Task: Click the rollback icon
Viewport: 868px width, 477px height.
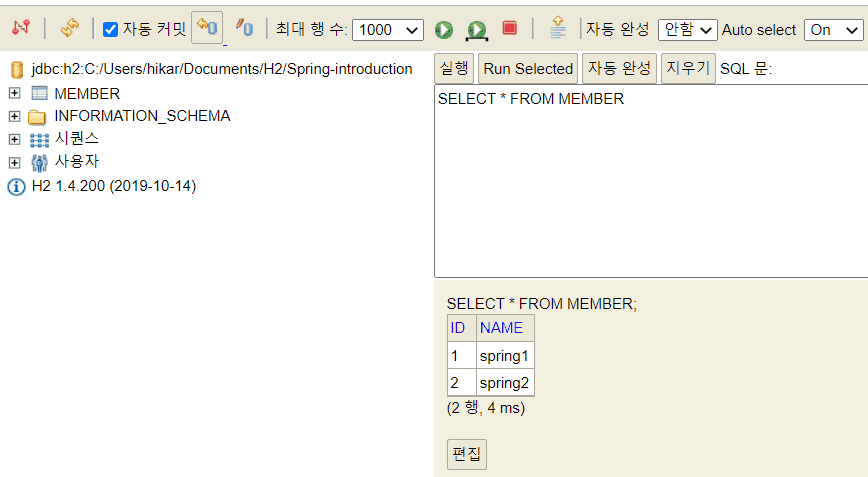Action: 207,27
